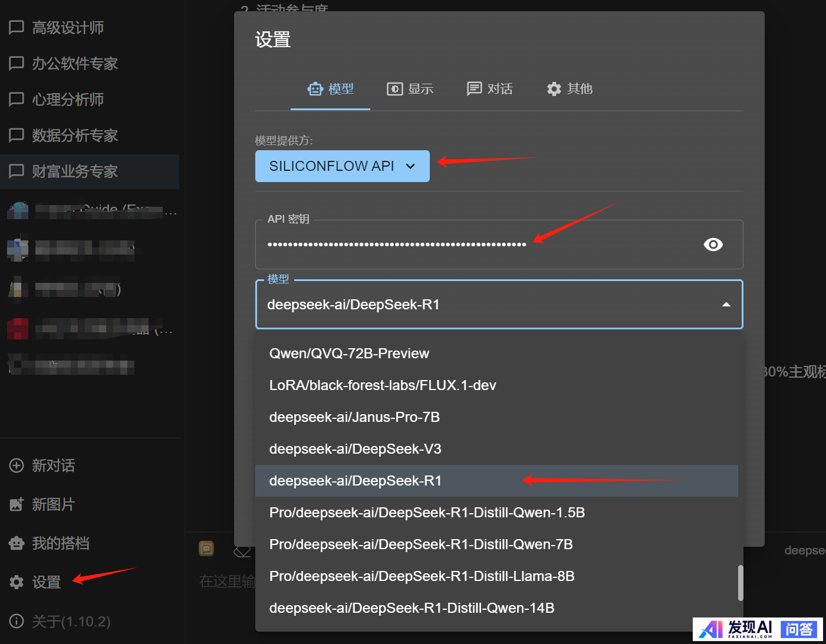Screen dimensions: 826x644
Task: Click the image-plus icon of 新图片
Action: (17, 504)
